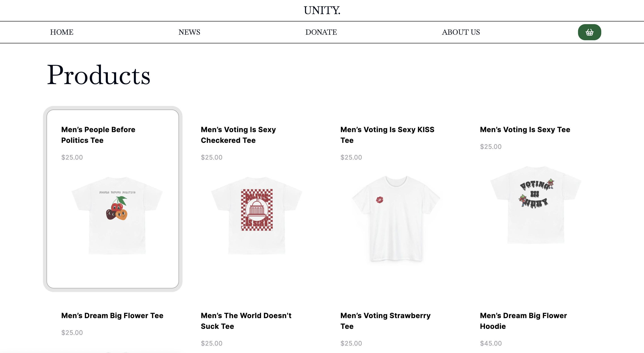Open Men's People Before Politics Tee title
The image size is (644, 353).
98,135
